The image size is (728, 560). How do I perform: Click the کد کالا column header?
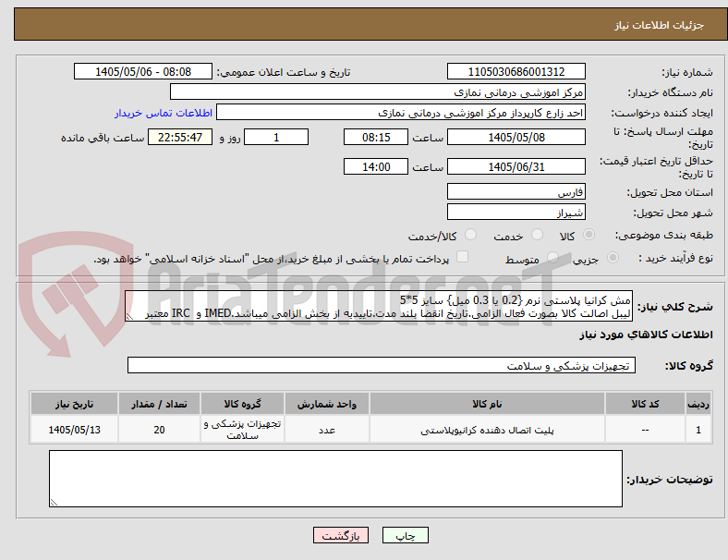coord(646,404)
